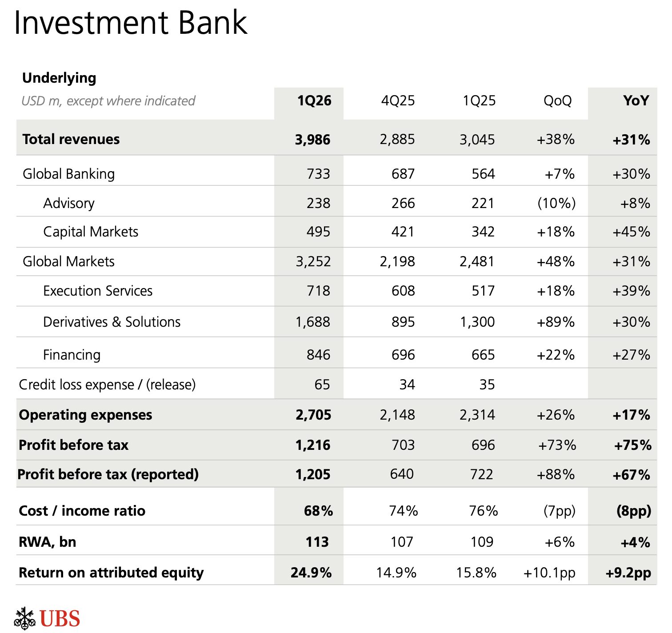This screenshot has height=633, width=672.
Task: Select the Cost / income ratio label
Action: point(82,511)
